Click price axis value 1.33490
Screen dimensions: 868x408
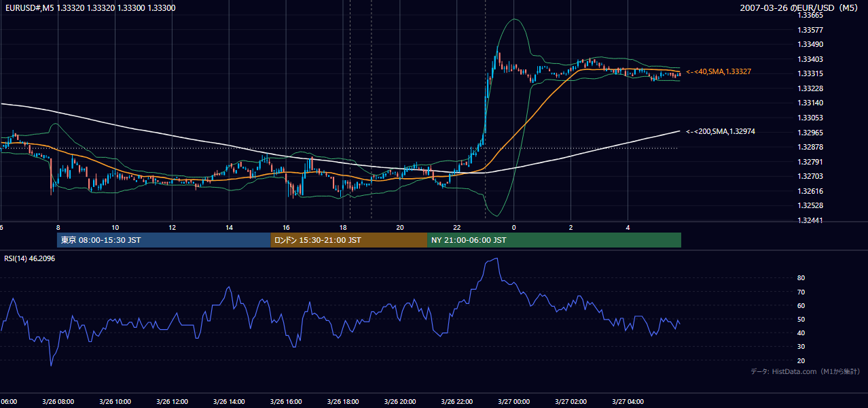click(810, 44)
